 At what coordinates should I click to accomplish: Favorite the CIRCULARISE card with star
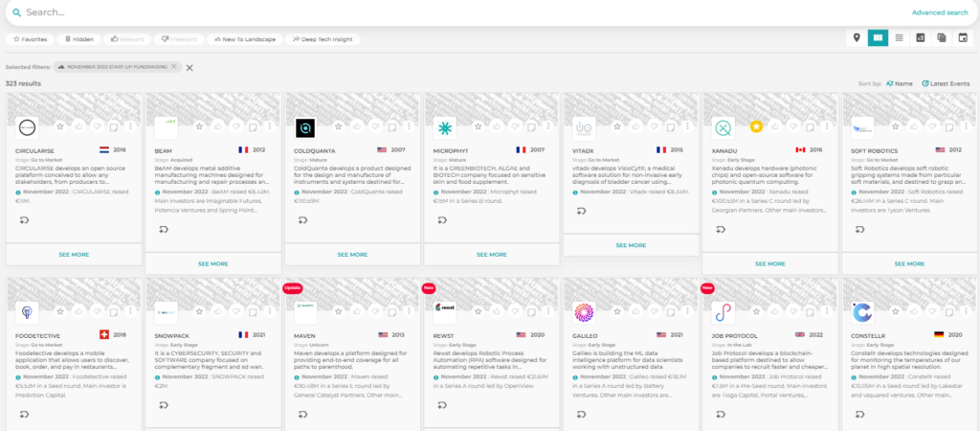(60, 126)
